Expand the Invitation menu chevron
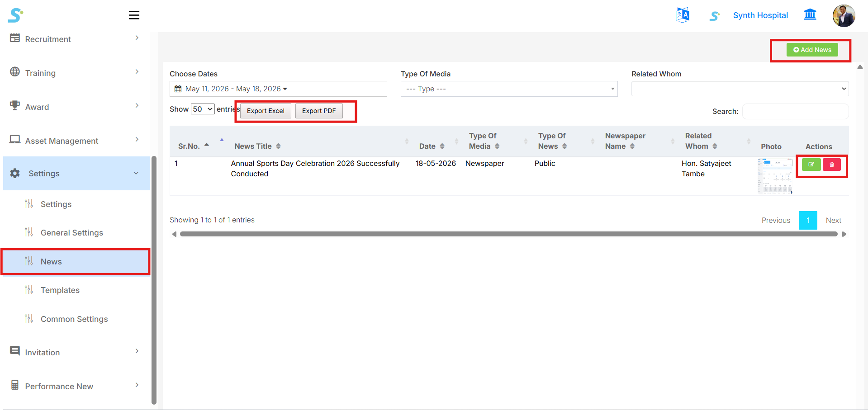The width and height of the screenshot is (868, 410). (x=137, y=351)
